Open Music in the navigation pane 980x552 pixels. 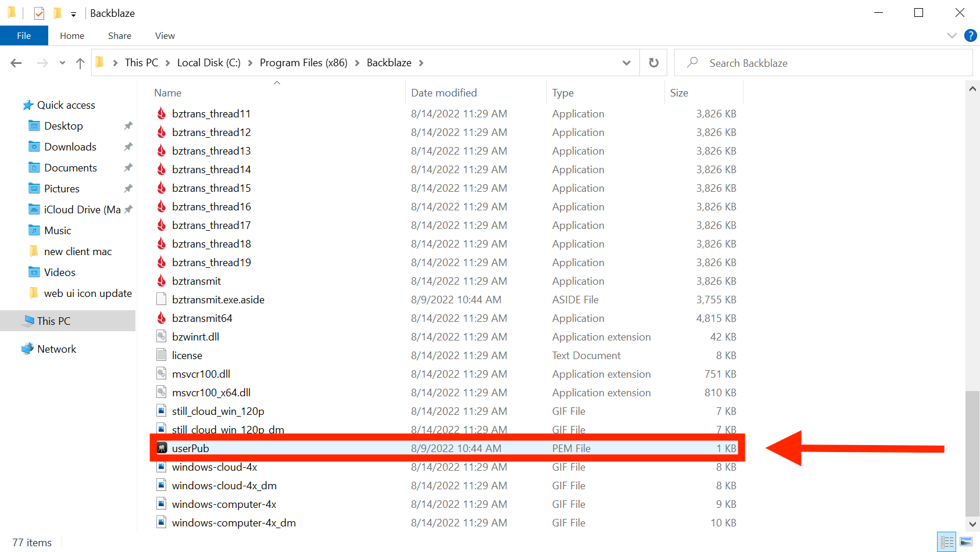tap(58, 231)
